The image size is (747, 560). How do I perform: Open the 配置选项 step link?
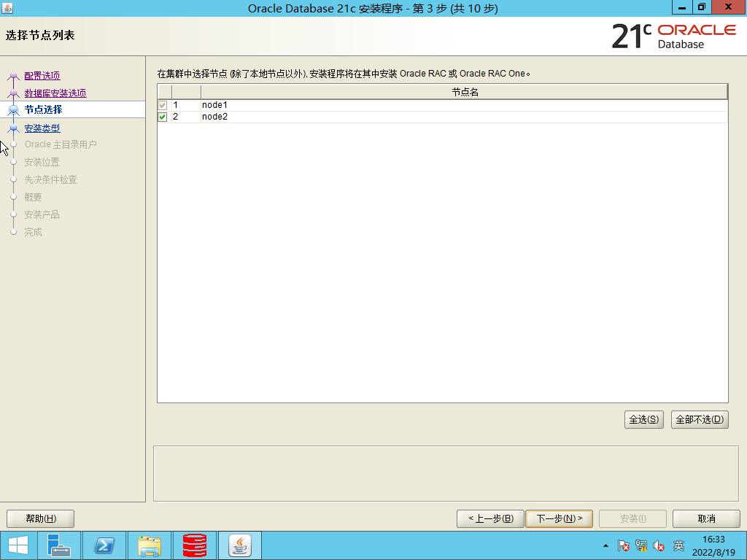(42, 75)
